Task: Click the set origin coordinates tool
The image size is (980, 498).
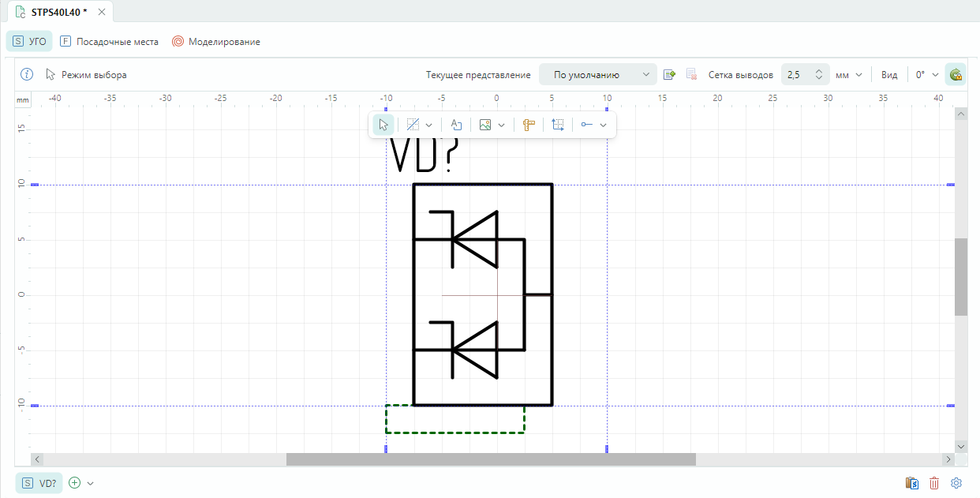Action: (558, 125)
